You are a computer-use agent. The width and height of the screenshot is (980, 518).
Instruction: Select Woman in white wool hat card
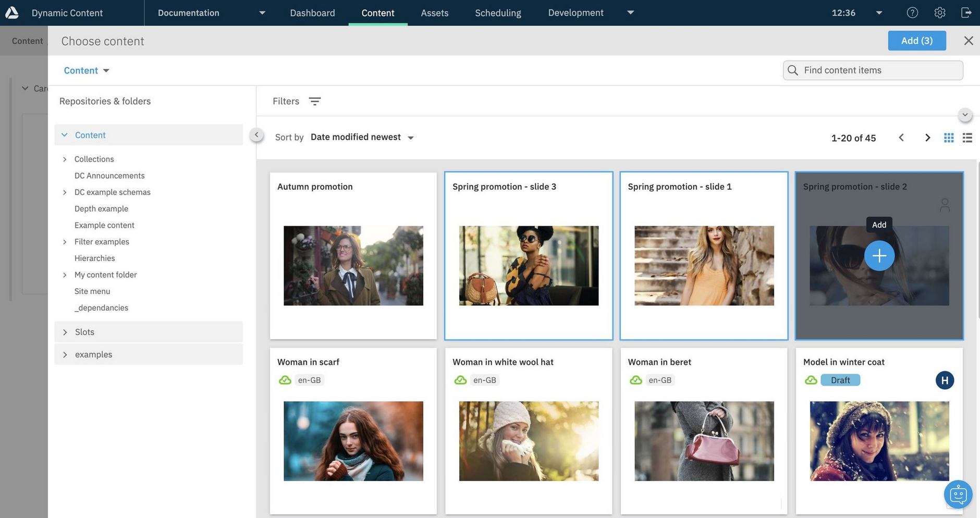(x=529, y=431)
